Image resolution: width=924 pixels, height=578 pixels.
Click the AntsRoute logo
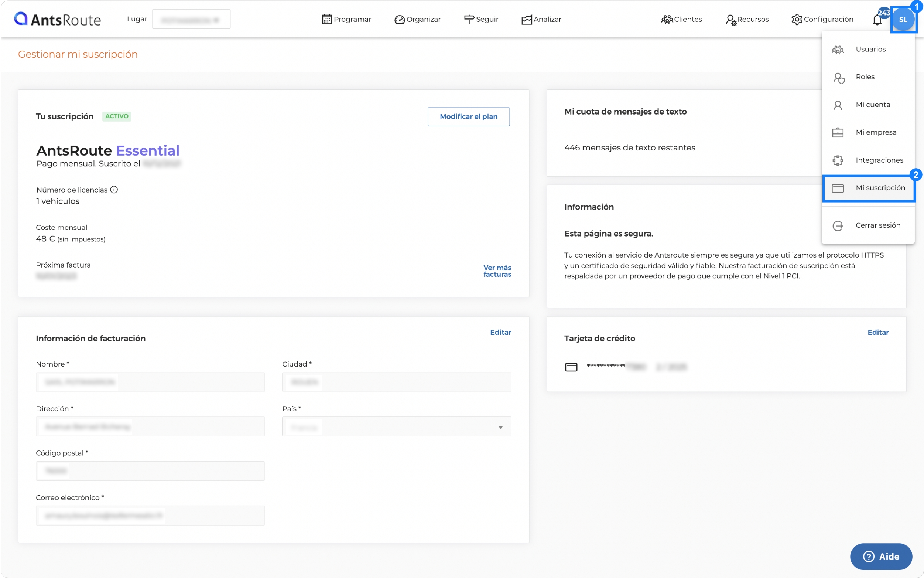(x=57, y=19)
